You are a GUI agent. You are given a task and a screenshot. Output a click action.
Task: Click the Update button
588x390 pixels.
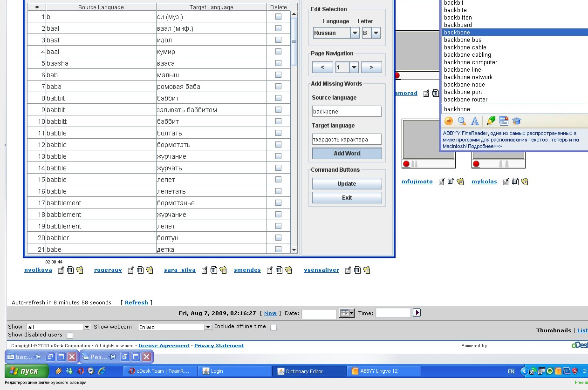(347, 184)
